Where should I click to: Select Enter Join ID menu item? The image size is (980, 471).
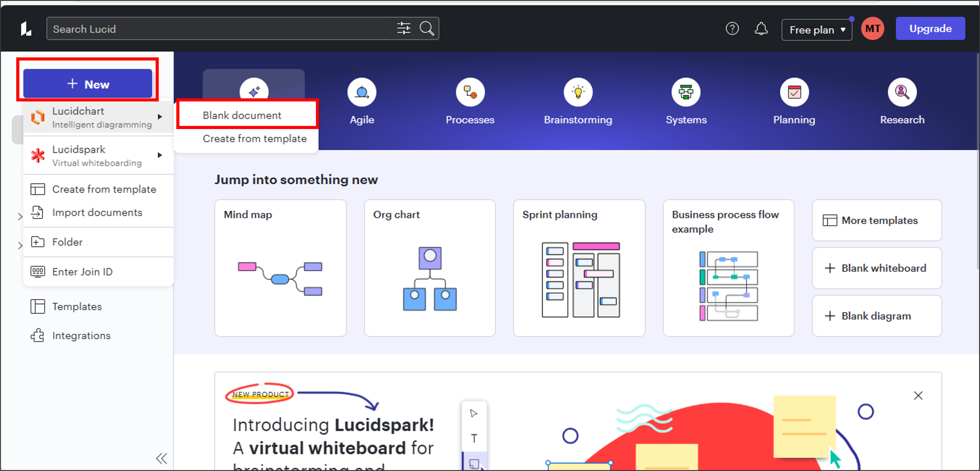pos(82,271)
